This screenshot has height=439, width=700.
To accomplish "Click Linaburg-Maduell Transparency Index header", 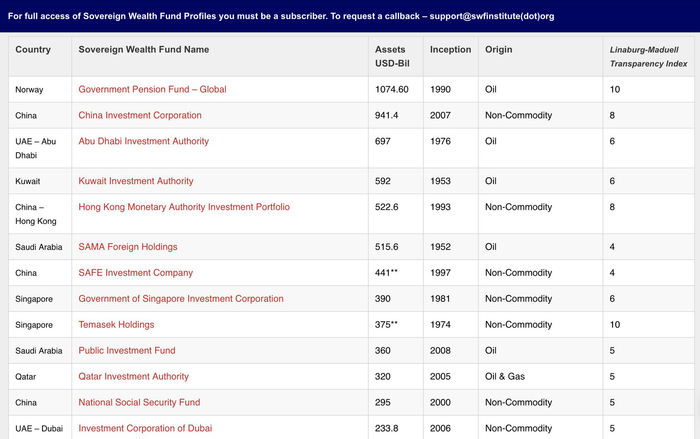I will point(648,56).
